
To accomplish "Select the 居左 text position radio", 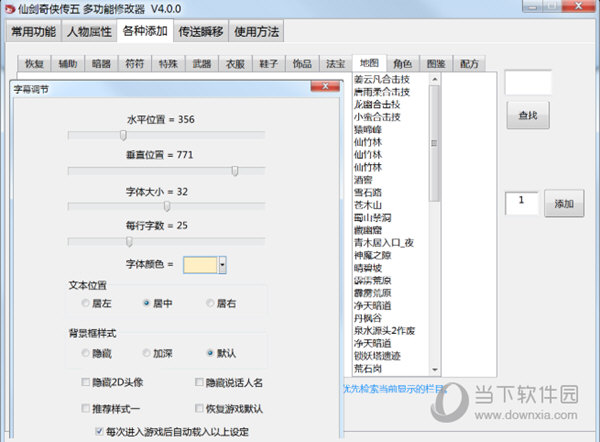I will click(85, 303).
